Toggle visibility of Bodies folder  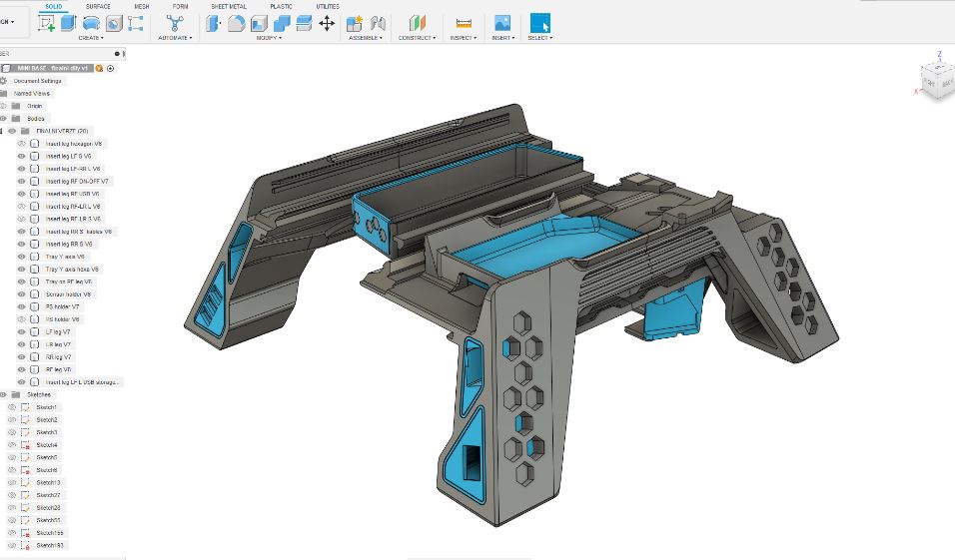[x=3, y=118]
